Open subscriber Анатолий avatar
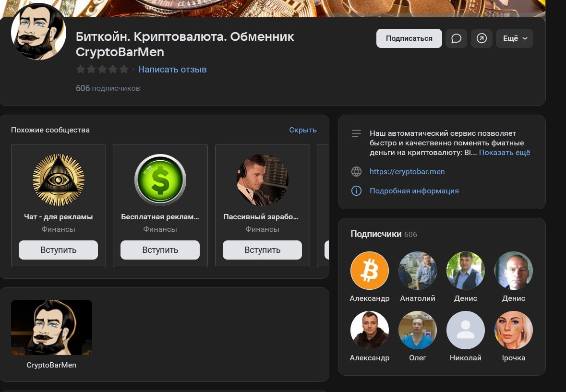This screenshot has width=566, height=392. pos(418,271)
